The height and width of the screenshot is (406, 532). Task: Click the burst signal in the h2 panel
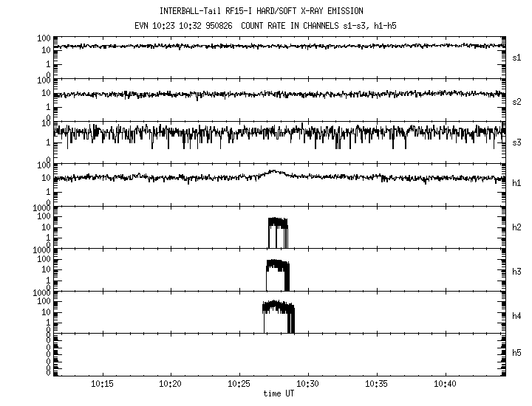pyautogui.click(x=277, y=230)
